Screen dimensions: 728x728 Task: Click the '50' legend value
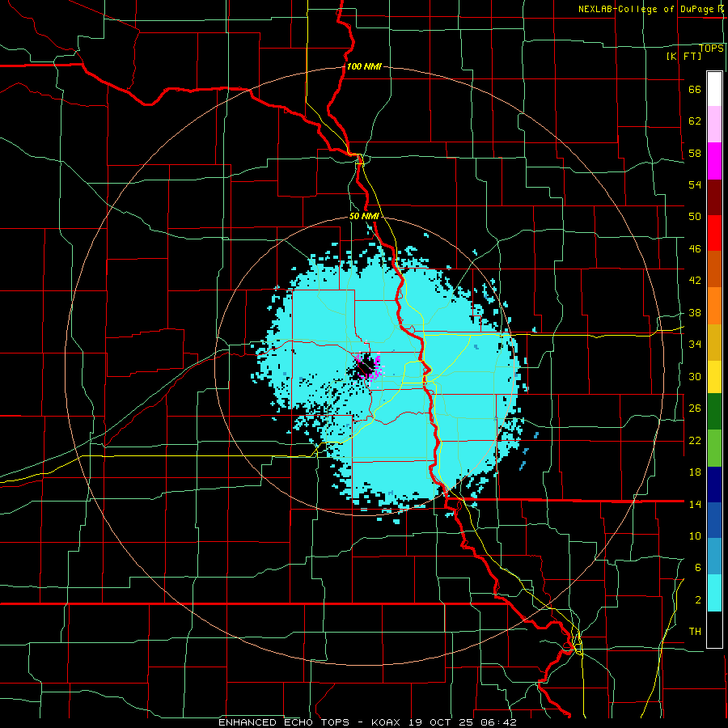pos(695,217)
